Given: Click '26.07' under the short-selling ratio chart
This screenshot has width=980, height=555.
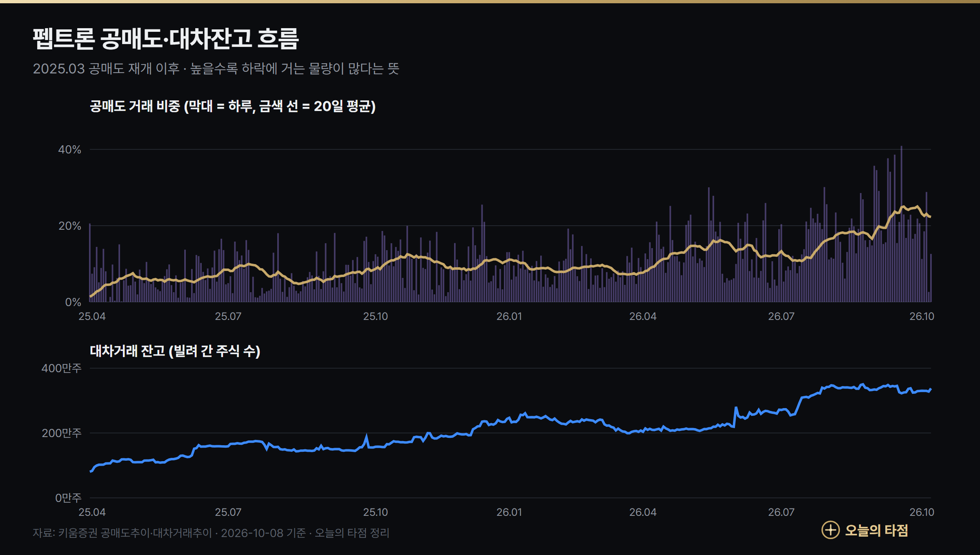Looking at the screenshot, I should 781,316.
